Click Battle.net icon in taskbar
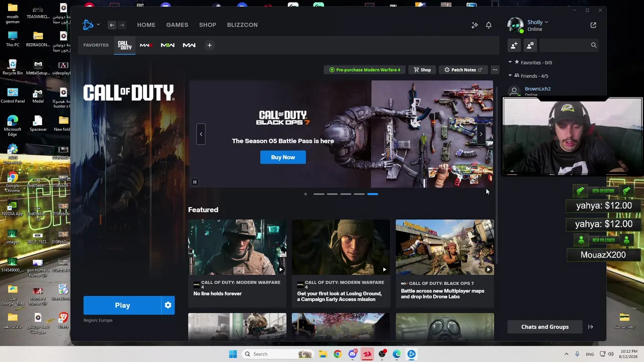644x362 pixels. pos(412,354)
